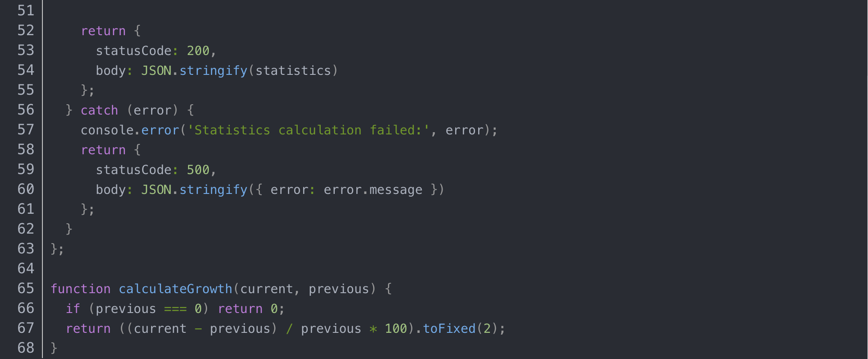Click the calculateGrowth function name

coord(175,289)
